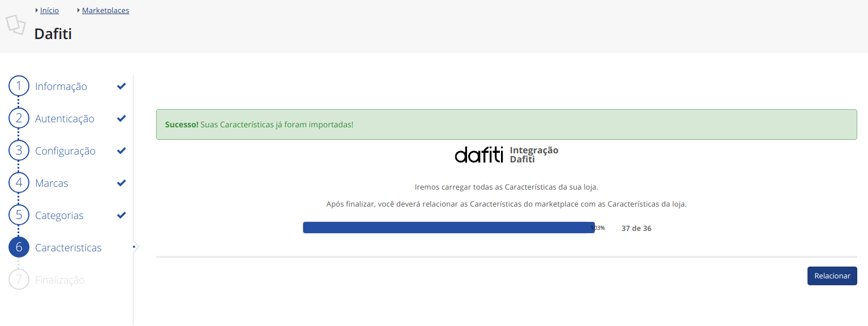Click checkmark beside Autenticação

[121, 118]
